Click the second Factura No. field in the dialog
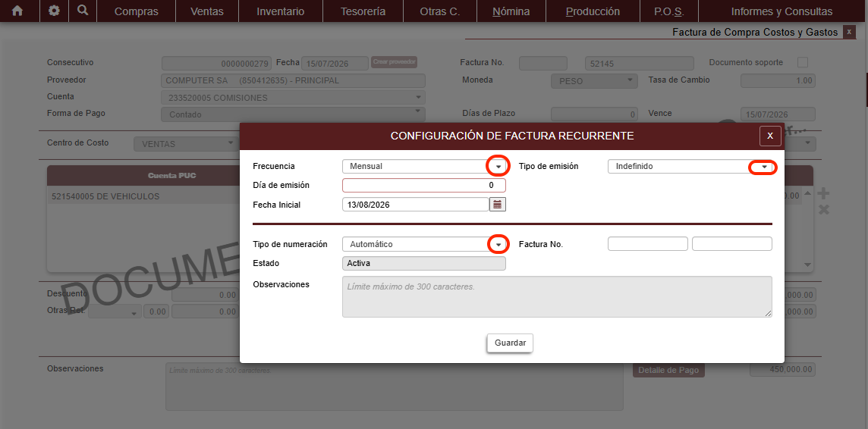Image resolution: width=868 pixels, height=429 pixels. [x=732, y=244]
